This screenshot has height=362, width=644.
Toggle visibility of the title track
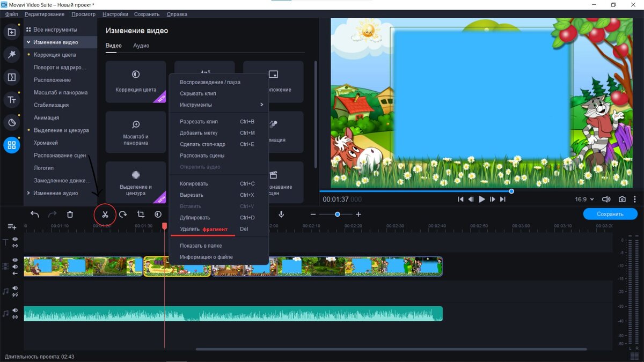[16, 239]
